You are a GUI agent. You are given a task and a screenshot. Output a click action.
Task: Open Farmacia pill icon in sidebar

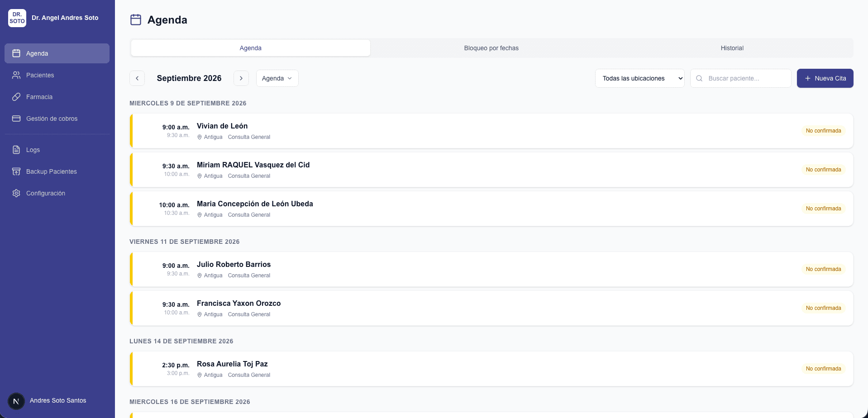(16, 97)
